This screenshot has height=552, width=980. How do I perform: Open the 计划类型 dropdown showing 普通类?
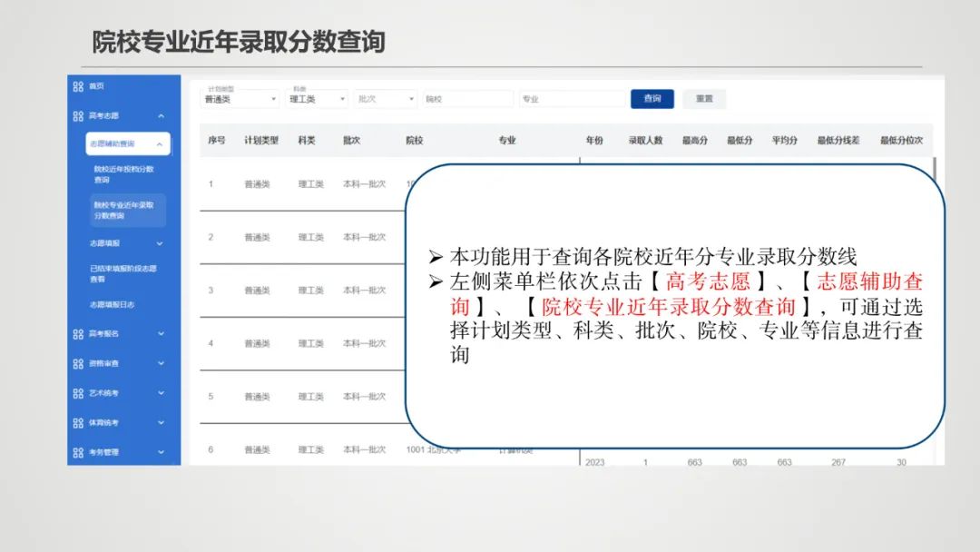point(239,98)
